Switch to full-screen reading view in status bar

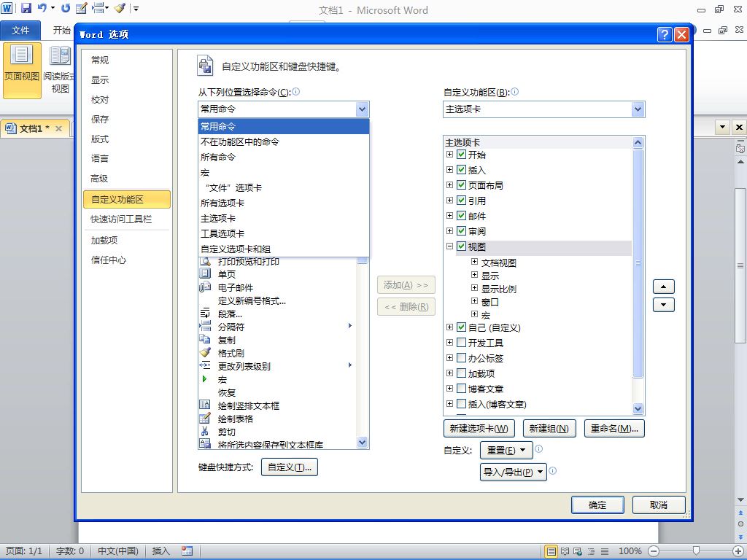point(565,551)
